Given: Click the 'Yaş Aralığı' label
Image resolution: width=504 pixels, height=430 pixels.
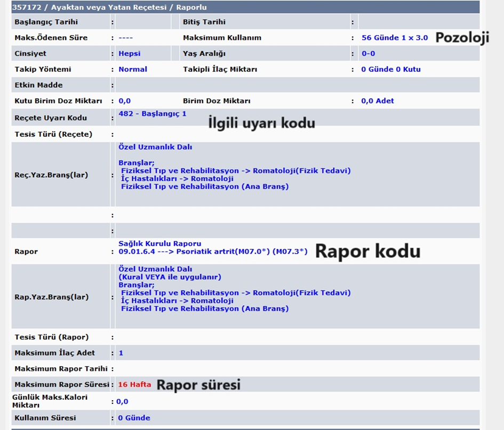Looking at the screenshot, I should coord(204,53).
